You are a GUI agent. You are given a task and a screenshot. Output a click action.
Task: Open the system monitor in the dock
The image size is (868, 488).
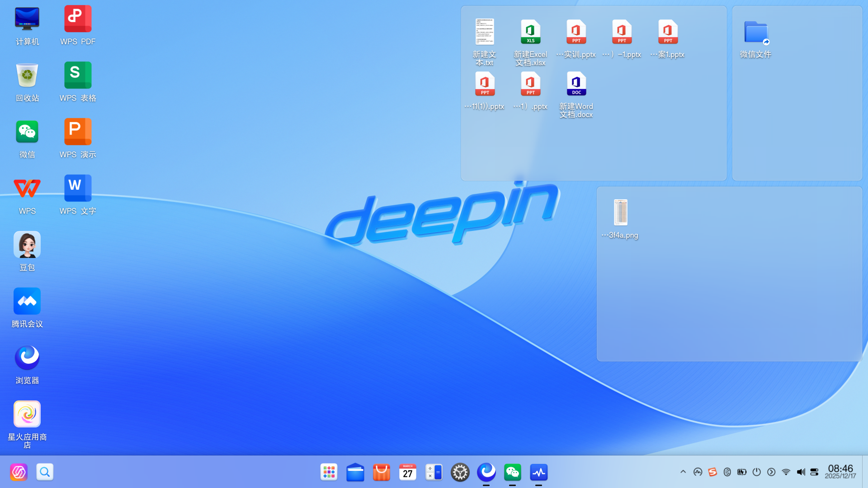pyautogui.click(x=538, y=472)
